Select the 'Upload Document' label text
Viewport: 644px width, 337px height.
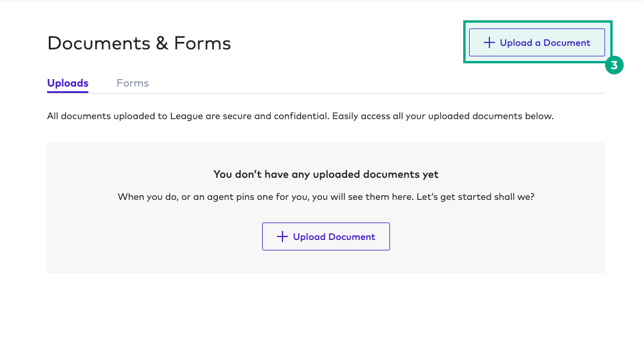pos(333,236)
